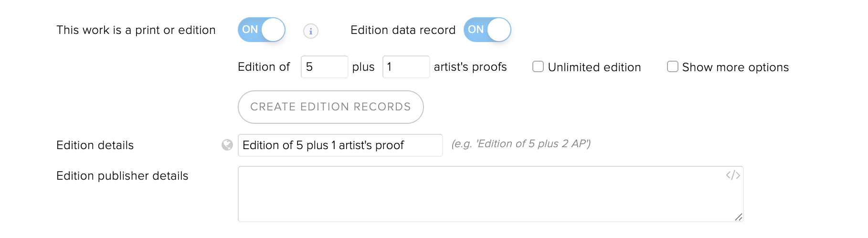
Task: Tick the Show more options checkbox
Action: point(673,66)
